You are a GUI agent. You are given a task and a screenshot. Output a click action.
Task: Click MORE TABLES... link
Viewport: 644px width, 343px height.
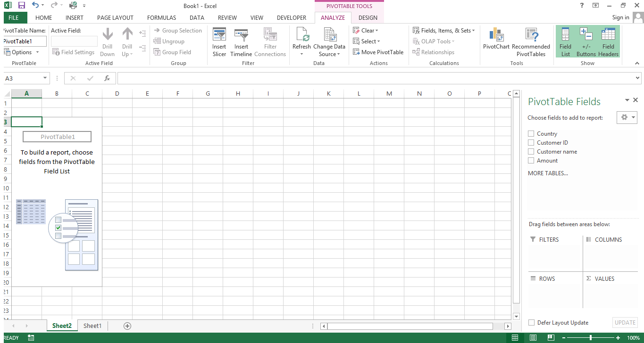548,173
